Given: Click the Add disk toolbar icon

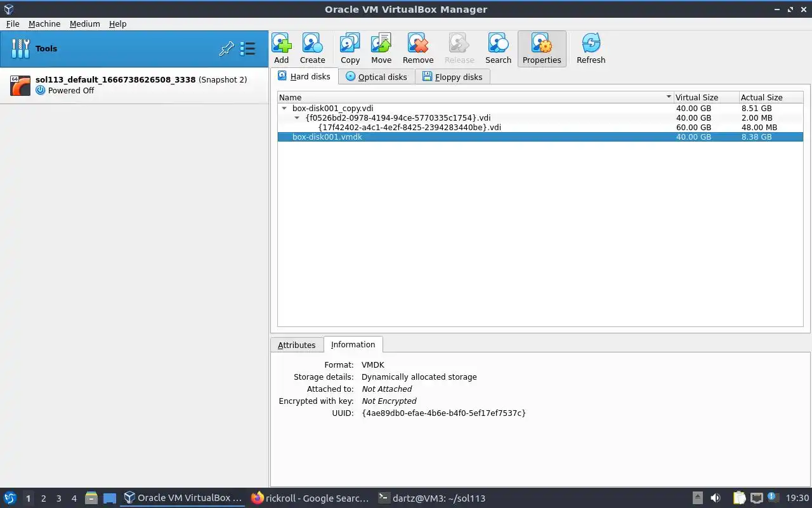Looking at the screenshot, I should point(282,49).
